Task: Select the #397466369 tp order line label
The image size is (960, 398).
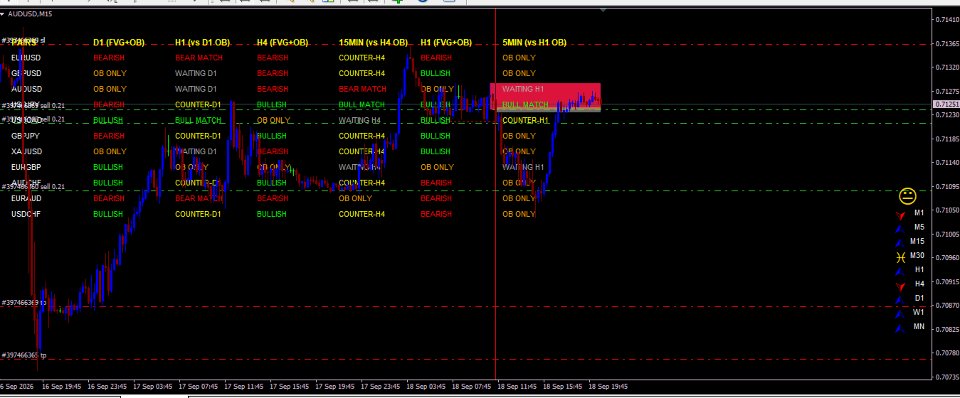Action: (23, 302)
